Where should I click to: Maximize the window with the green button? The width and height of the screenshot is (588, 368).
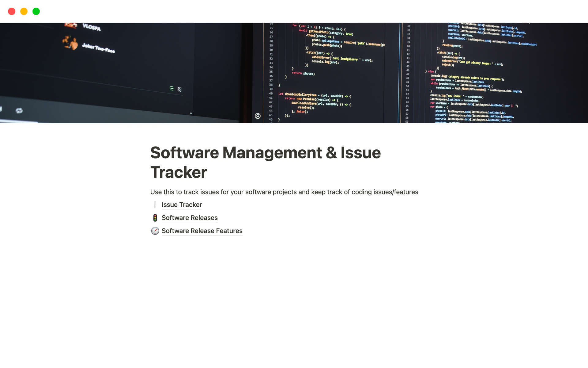(x=36, y=11)
